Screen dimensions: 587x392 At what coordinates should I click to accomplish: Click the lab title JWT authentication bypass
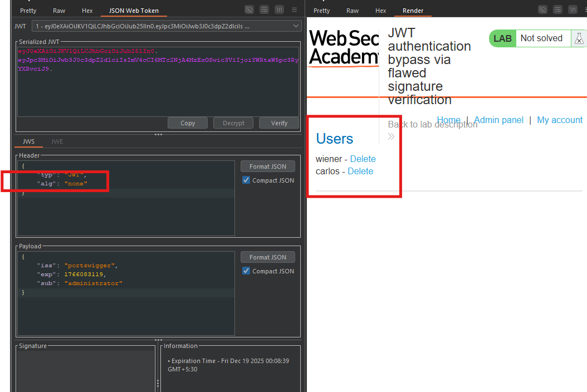(x=429, y=66)
